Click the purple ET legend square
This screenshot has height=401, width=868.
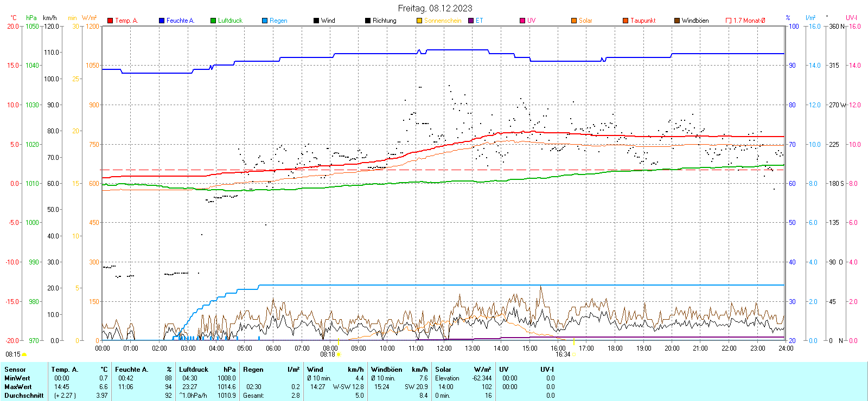[471, 21]
